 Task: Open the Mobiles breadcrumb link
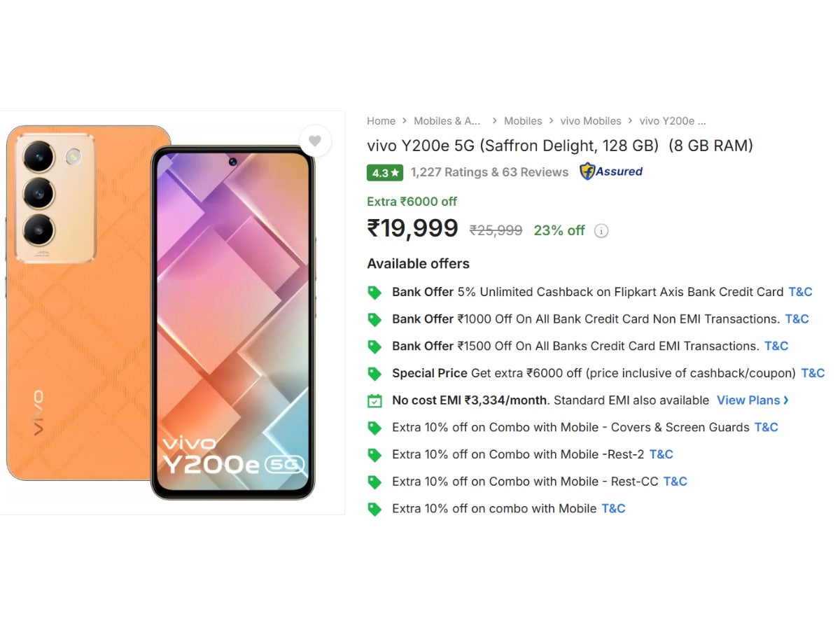click(523, 121)
